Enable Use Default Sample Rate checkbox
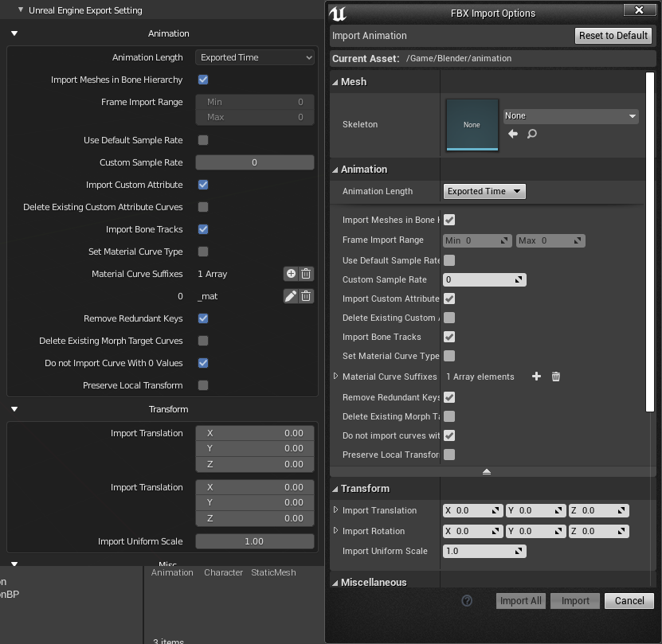 pos(202,140)
